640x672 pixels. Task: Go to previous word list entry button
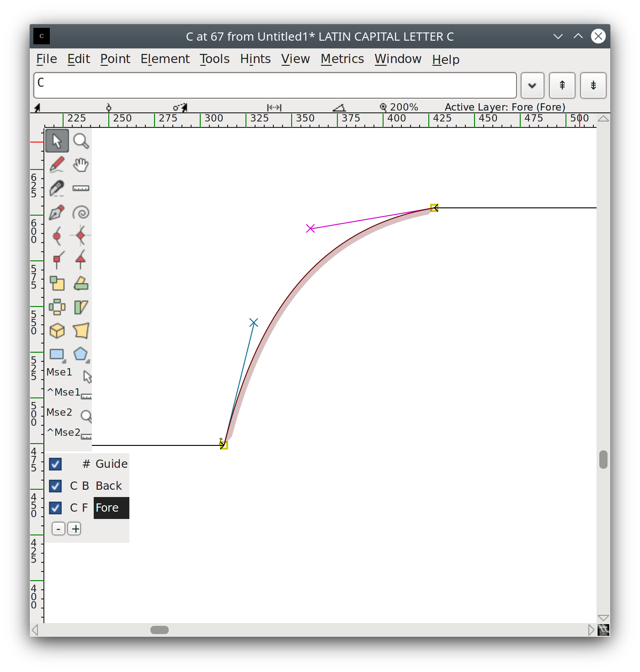click(562, 85)
